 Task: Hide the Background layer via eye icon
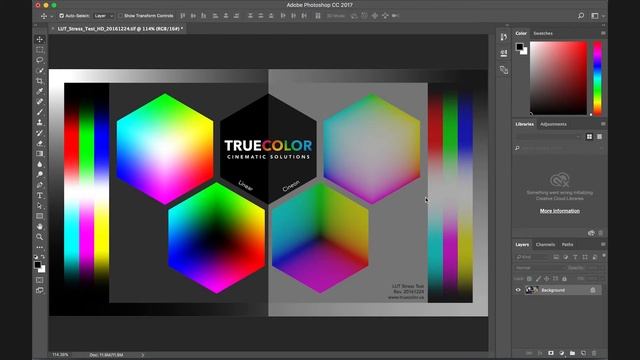(518, 290)
